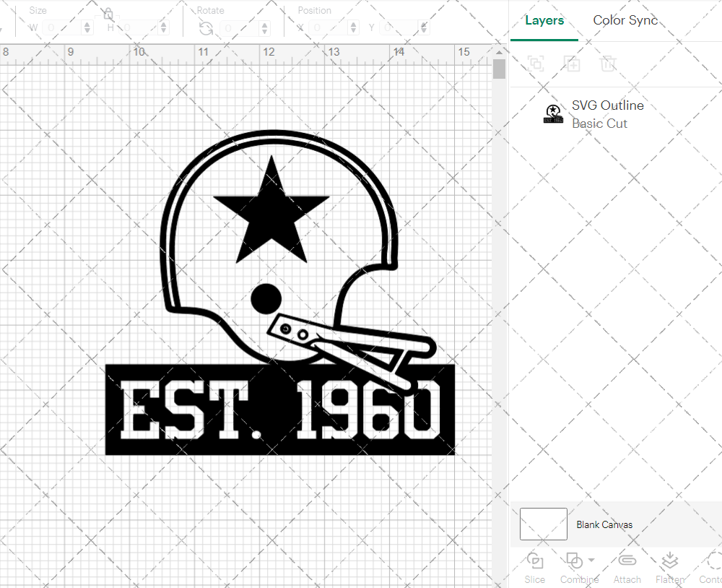Image resolution: width=722 pixels, height=588 pixels.
Task: Adjust the Width stepper arrows
Action: pos(87,28)
